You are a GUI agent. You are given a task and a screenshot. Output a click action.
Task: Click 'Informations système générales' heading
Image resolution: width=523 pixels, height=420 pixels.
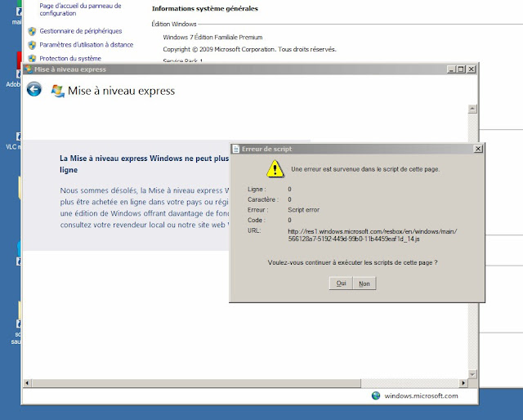[205, 9]
